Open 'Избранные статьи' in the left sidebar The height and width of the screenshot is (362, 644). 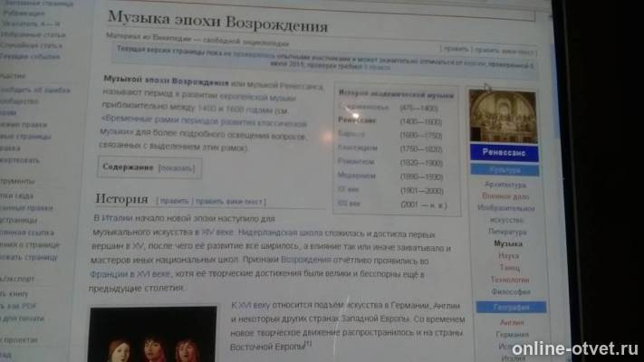click(x=33, y=34)
